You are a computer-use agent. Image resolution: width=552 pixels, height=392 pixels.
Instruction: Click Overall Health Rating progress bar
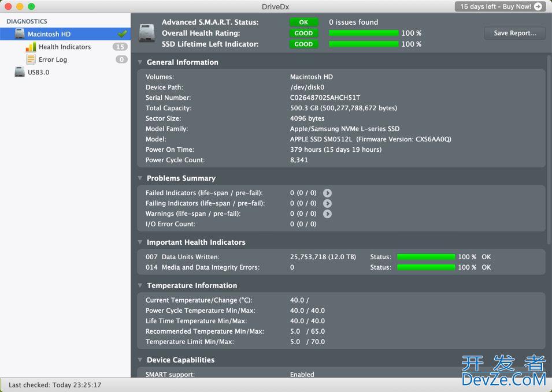click(x=364, y=33)
